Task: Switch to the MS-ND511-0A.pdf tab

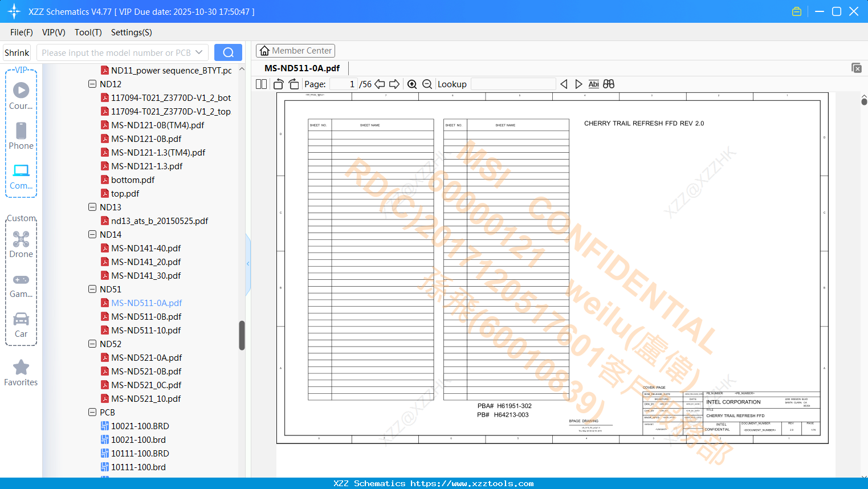Action: 300,68
